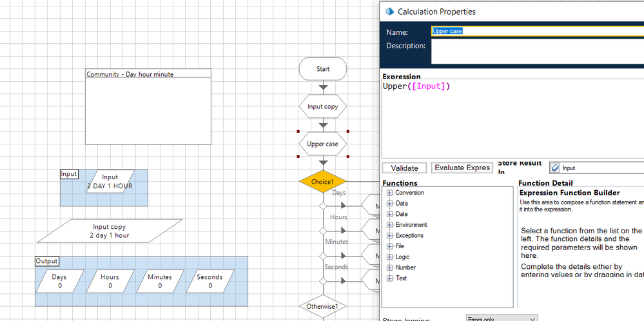
Task: Expand the Conversion functions node
Action: [389, 193]
